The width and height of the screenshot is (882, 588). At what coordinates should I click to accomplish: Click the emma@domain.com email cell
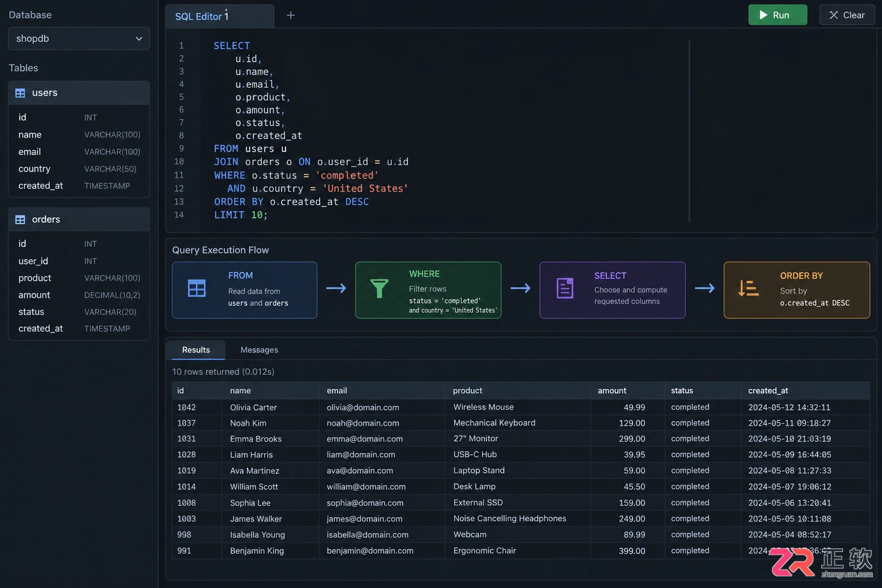364,439
